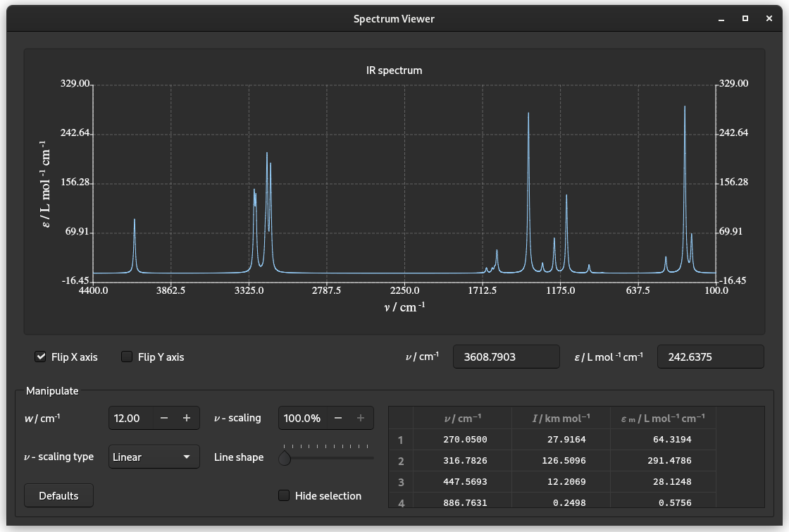Click intensity cell 27.9164
The height and width of the screenshot is (532, 789).
pyautogui.click(x=561, y=440)
